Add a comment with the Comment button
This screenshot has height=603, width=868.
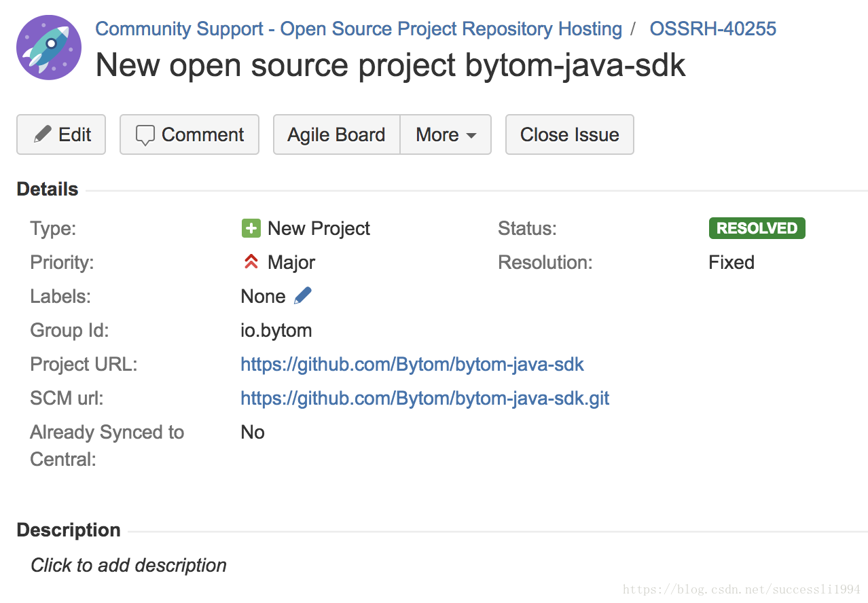tap(189, 134)
